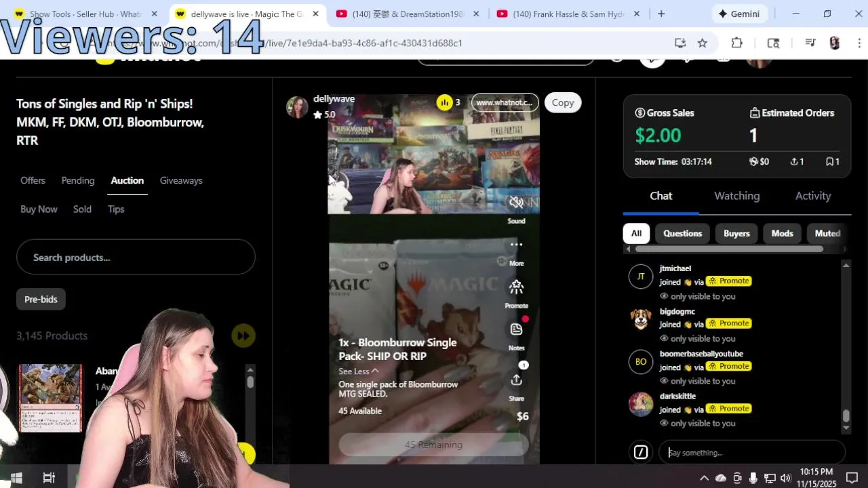This screenshot has height=488, width=868.
Task: Filter chat by Muted
Action: pyautogui.click(x=827, y=233)
